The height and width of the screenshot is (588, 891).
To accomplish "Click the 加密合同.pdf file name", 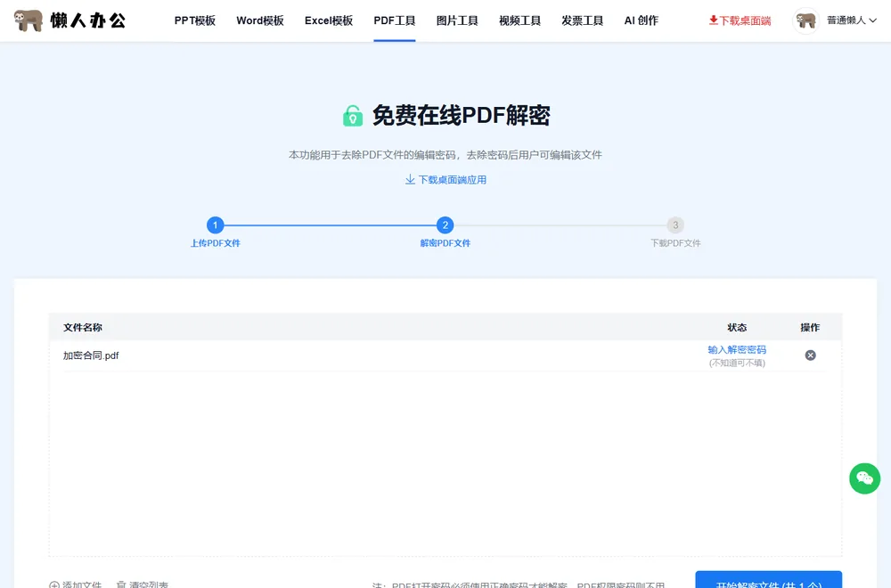I will coord(91,355).
